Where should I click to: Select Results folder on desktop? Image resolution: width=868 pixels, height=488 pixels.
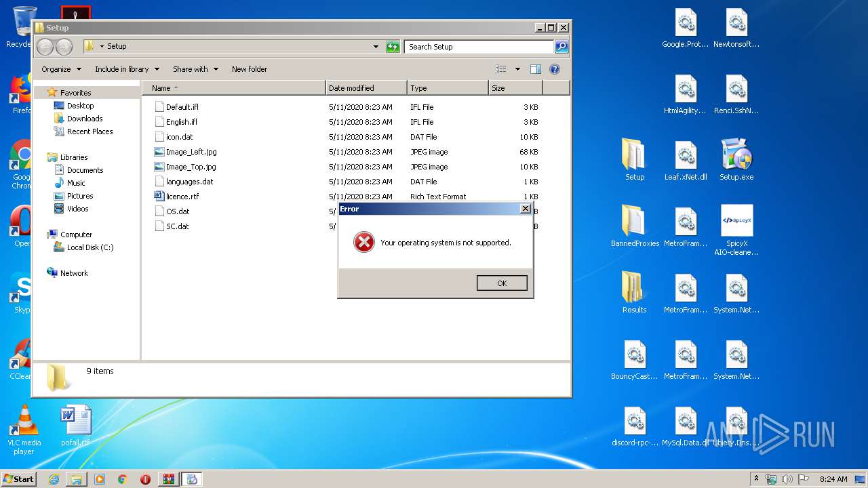point(634,293)
